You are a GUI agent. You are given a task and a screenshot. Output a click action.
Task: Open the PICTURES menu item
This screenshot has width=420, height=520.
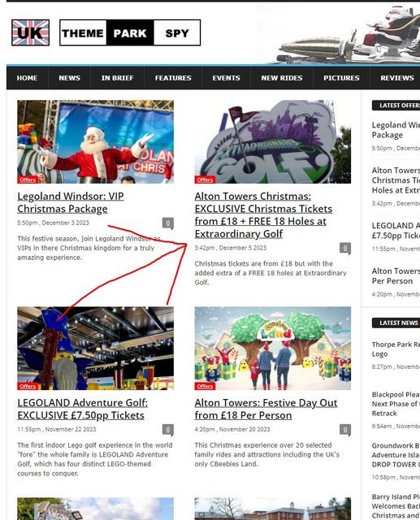[341, 78]
